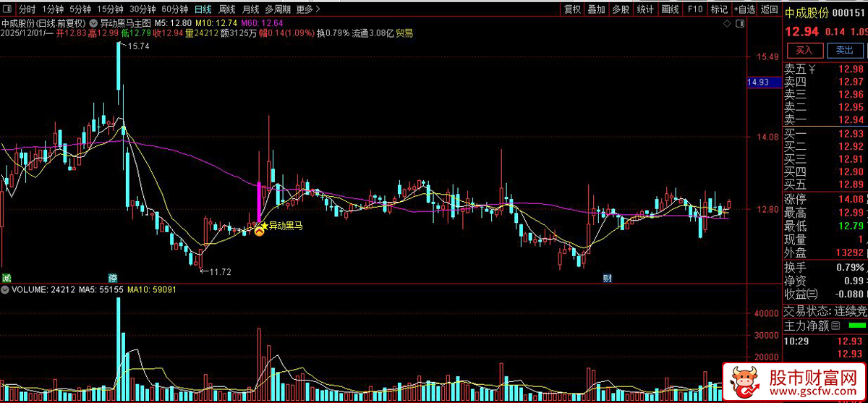This screenshot has height=403, width=868.
Task: Click the 买入 buy button
Action: click(x=804, y=50)
